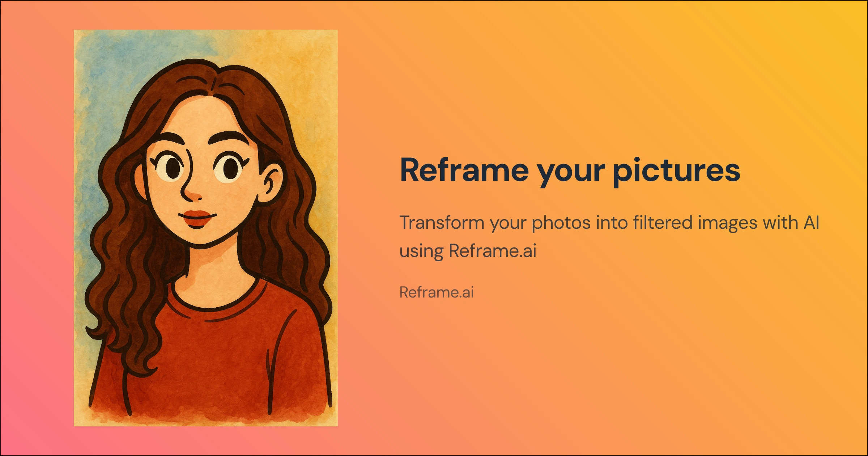This screenshot has width=868, height=456.
Task: Click the watercolor portrait image
Action: coord(205,228)
